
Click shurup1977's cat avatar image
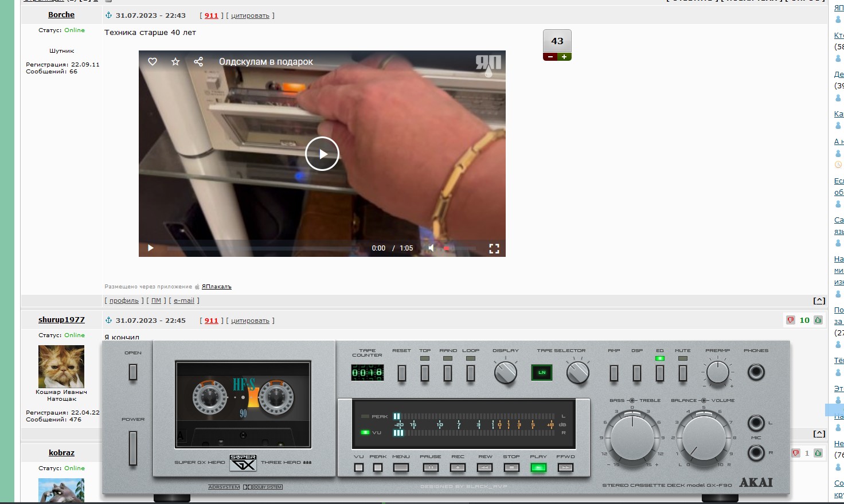coord(61,366)
